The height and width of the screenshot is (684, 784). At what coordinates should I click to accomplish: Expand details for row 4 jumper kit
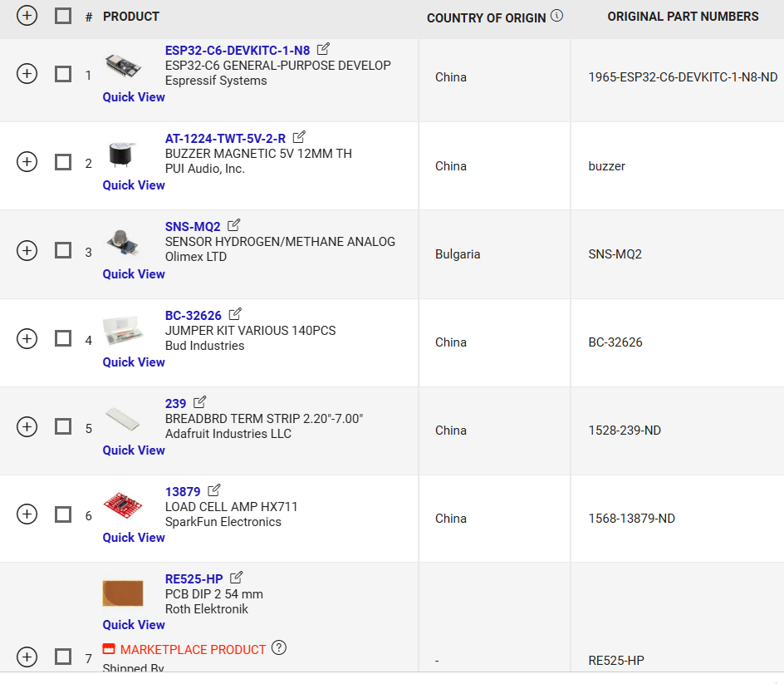point(27,338)
